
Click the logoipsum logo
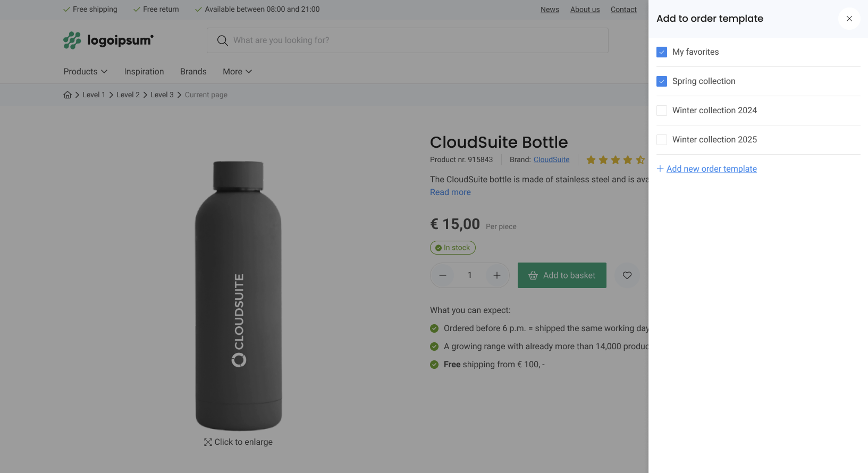tap(108, 40)
